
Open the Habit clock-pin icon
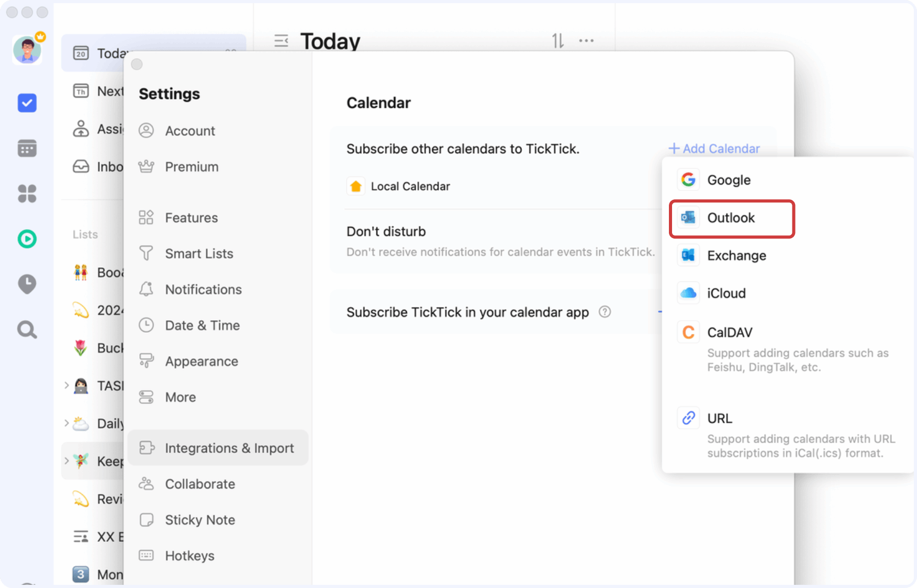[27, 284]
